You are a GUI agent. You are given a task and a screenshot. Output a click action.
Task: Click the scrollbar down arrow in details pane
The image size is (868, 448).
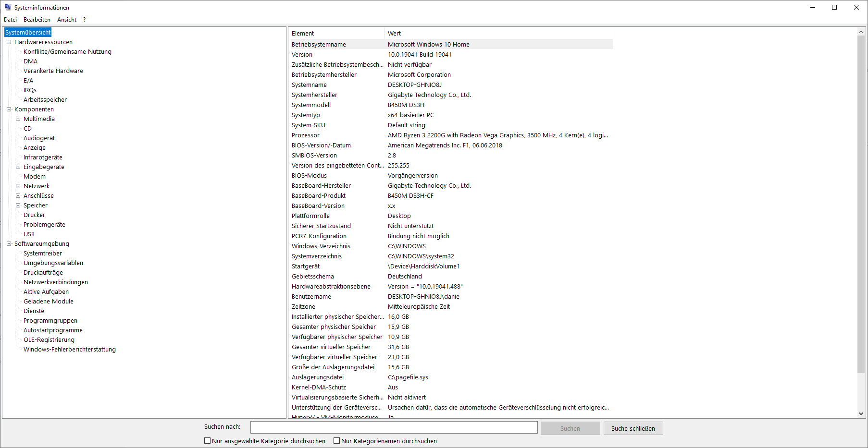click(861, 414)
